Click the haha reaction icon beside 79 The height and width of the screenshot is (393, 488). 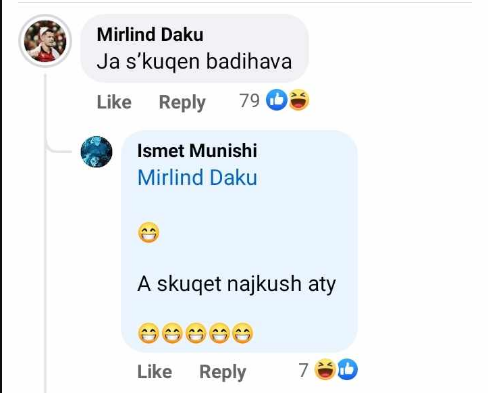coord(299,100)
